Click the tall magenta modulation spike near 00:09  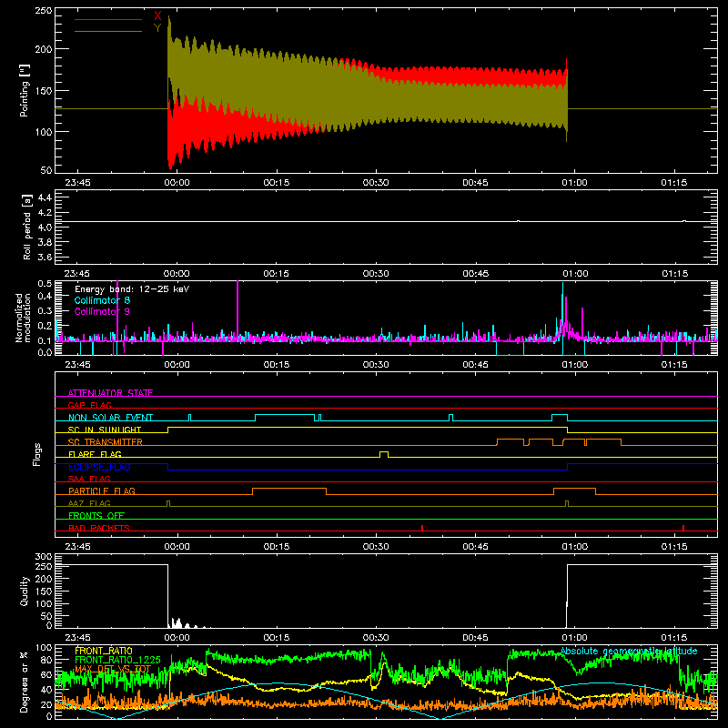tap(238, 309)
